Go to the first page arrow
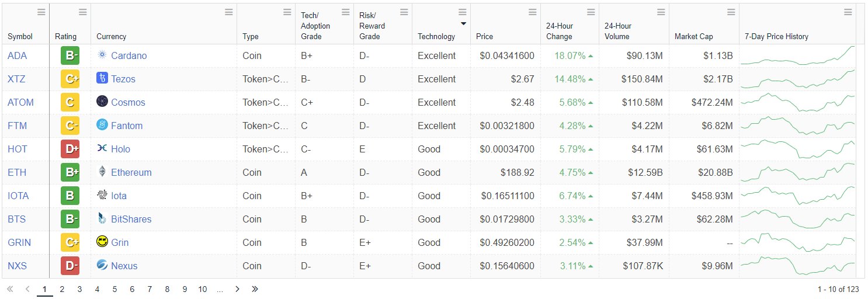The width and height of the screenshot is (868, 299). 10,288
